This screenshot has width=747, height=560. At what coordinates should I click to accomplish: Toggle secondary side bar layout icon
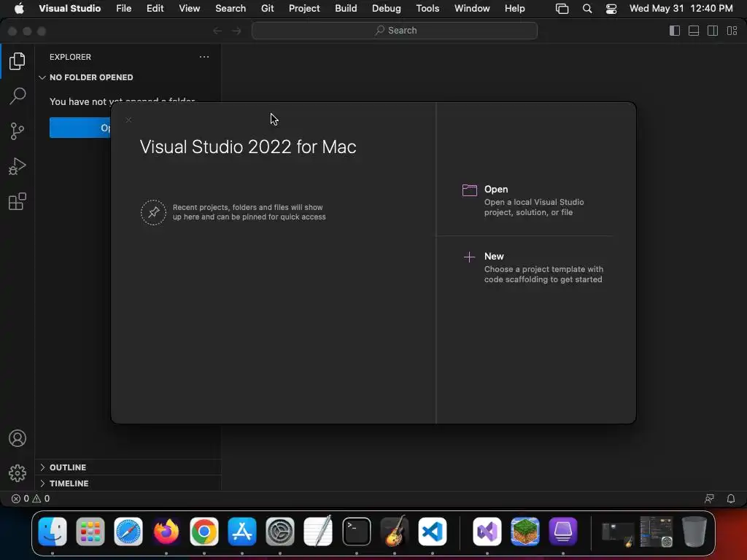(713, 31)
